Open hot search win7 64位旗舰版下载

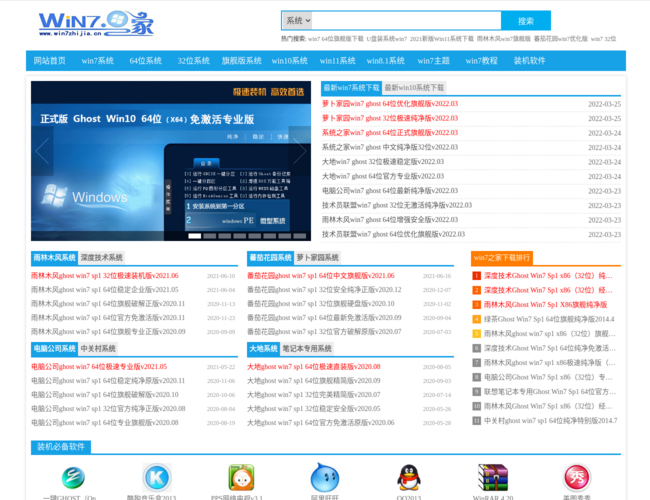click(x=336, y=39)
